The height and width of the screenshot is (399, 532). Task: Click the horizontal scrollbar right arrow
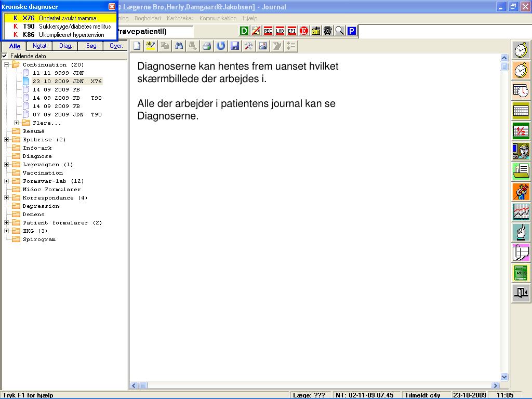pos(495,385)
